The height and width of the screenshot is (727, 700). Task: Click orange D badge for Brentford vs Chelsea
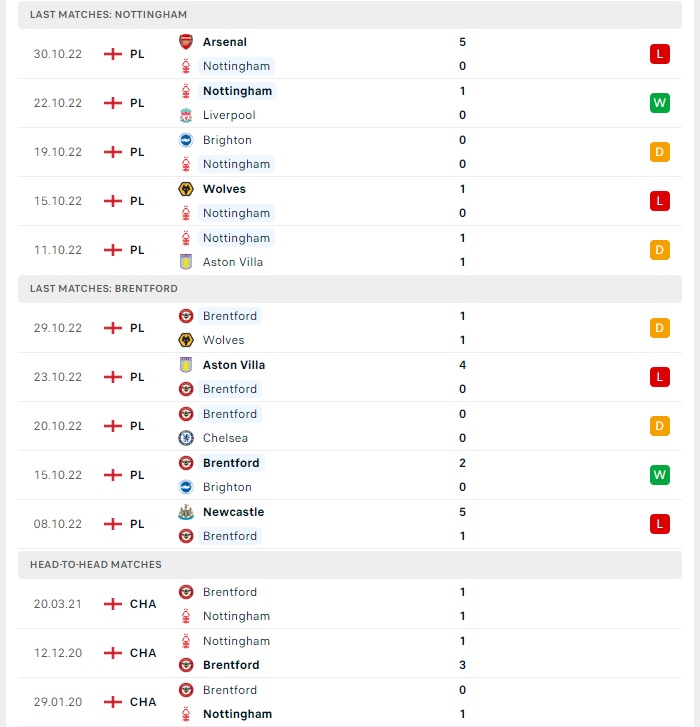(x=660, y=426)
